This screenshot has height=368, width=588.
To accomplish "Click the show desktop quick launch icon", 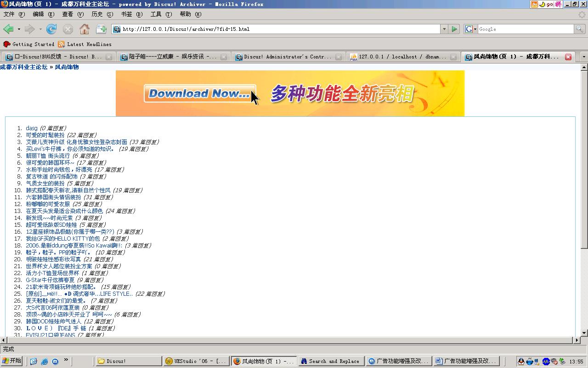I will click(34, 362).
